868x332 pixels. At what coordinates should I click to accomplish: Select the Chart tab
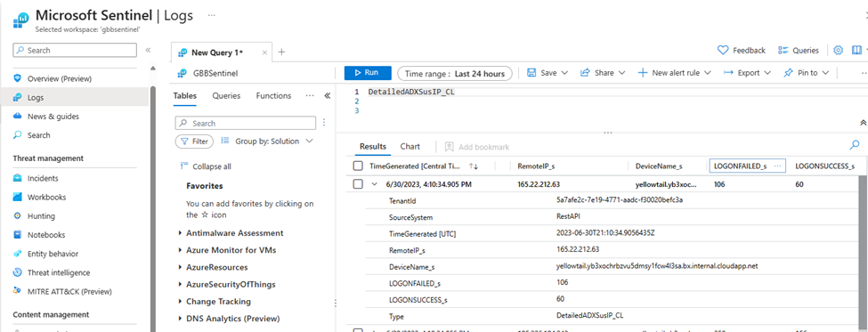[410, 147]
